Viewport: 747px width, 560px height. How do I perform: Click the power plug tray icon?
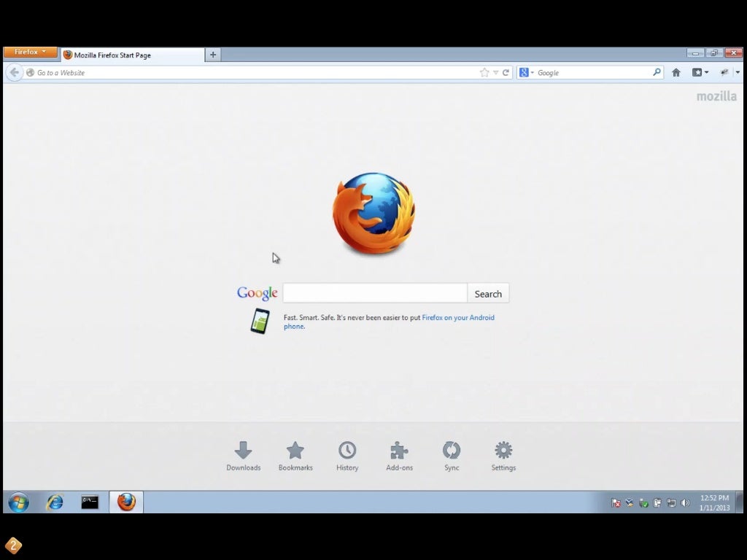coord(657,503)
